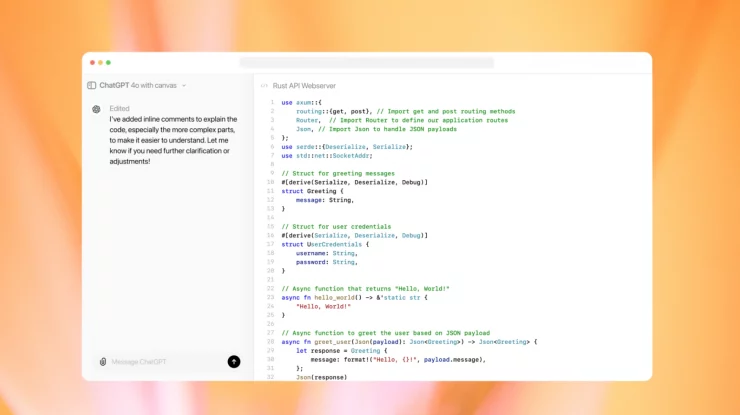
Task: Click the comment about returning Hello, World!
Action: (365, 288)
